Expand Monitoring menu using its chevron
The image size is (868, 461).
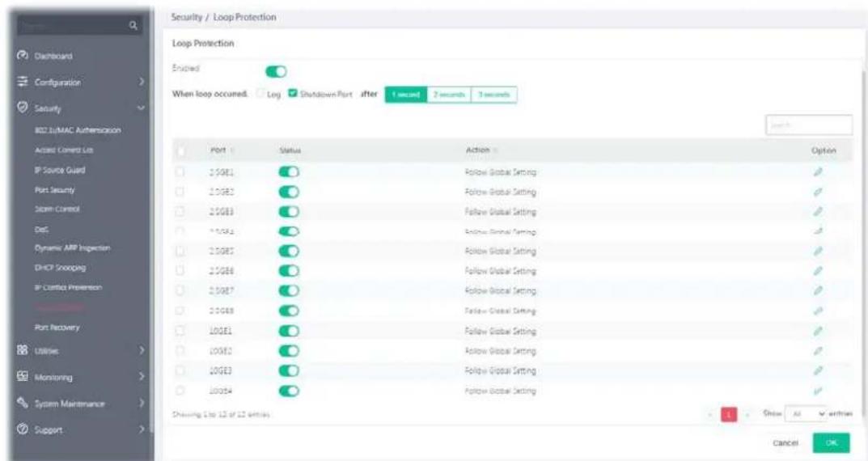[x=141, y=376]
